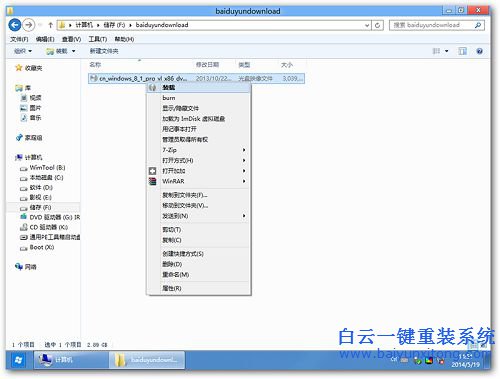Click the search magnifier icon
The image size is (500, 379).
[477, 25]
